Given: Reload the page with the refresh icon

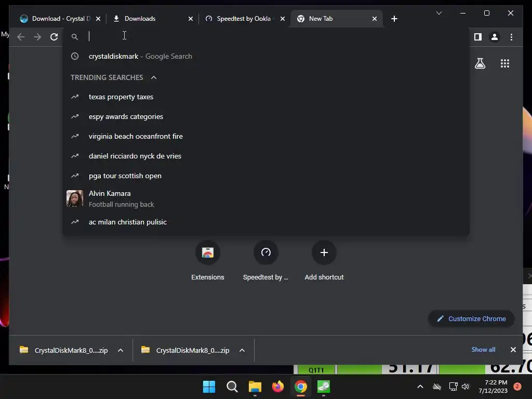Looking at the screenshot, I should pyautogui.click(x=54, y=37).
